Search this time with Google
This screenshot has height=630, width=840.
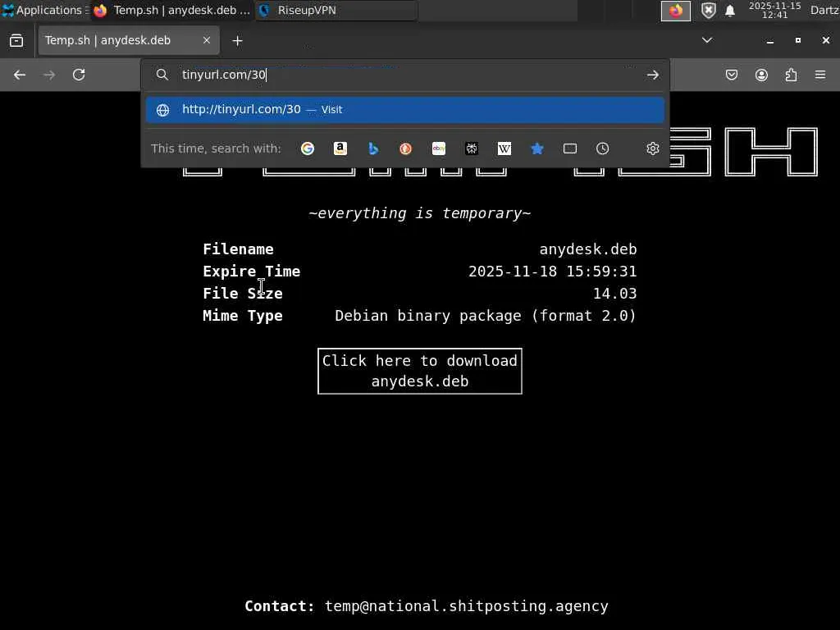(x=308, y=148)
